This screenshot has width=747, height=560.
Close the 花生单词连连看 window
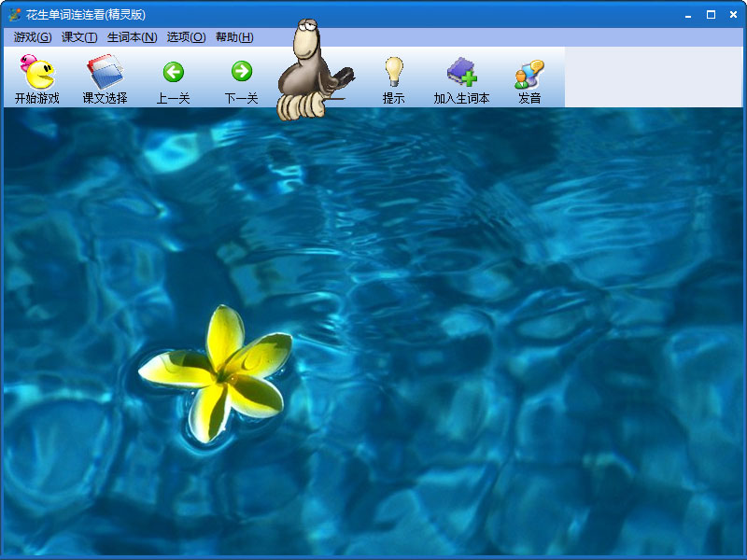pos(734,15)
